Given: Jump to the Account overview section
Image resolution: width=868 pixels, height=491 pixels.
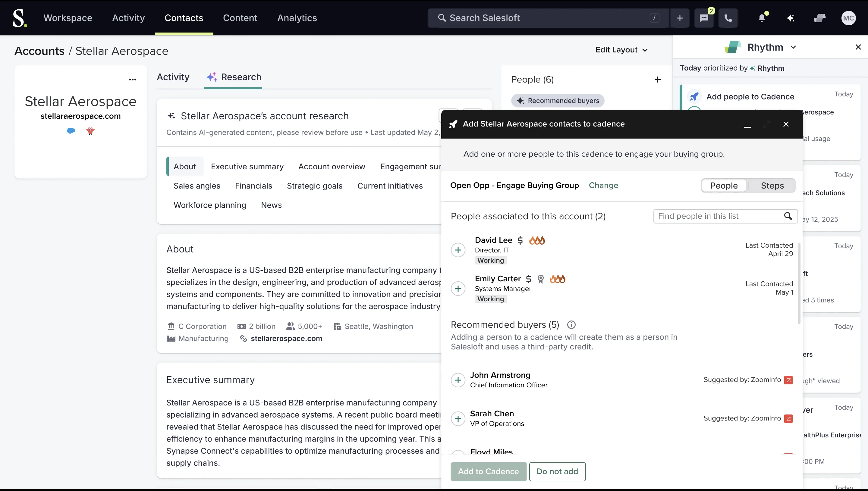Looking at the screenshot, I should (332, 167).
